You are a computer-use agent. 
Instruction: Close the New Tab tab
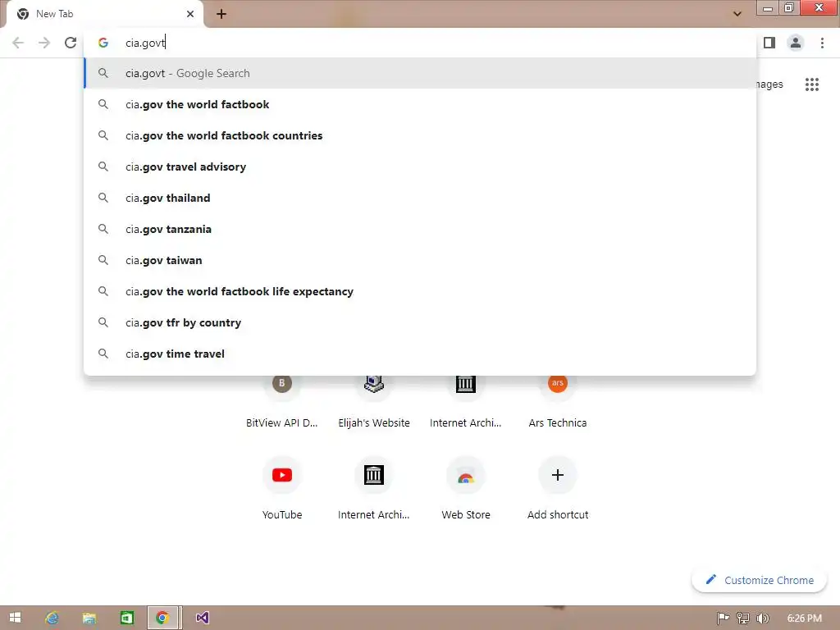(x=190, y=14)
